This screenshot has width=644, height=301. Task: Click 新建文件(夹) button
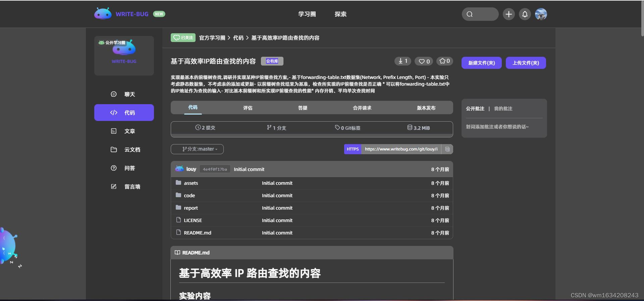(481, 63)
